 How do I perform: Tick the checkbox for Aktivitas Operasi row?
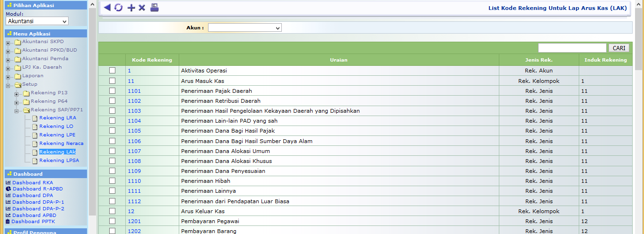click(112, 71)
